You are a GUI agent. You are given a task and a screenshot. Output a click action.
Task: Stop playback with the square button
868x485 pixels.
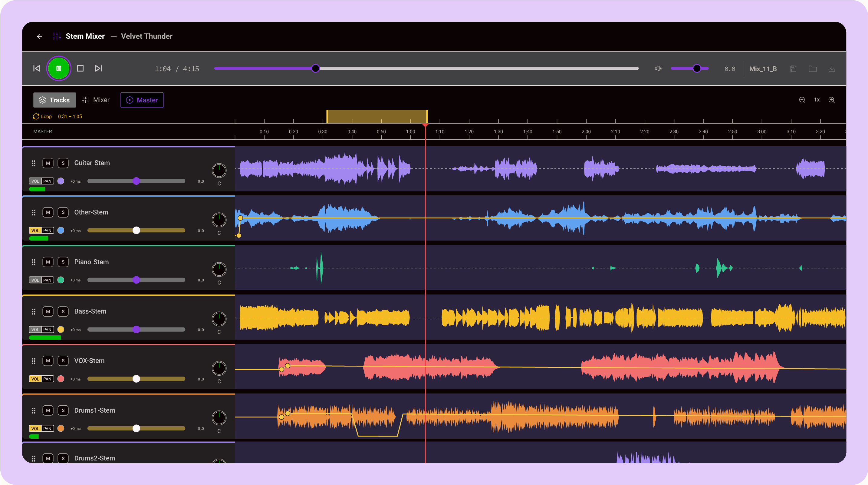pyautogui.click(x=80, y=68)
